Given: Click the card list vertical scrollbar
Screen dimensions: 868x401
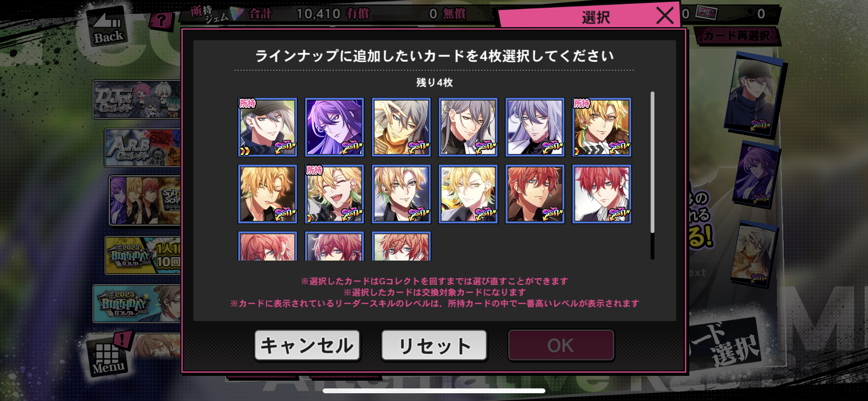Looking at the screenshot, I should [x=652, y=175].
